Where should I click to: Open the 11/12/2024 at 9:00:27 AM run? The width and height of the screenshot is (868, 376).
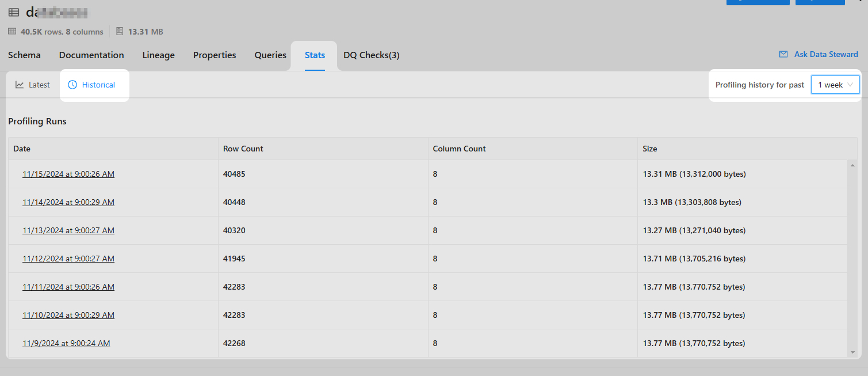pos(68,259)
